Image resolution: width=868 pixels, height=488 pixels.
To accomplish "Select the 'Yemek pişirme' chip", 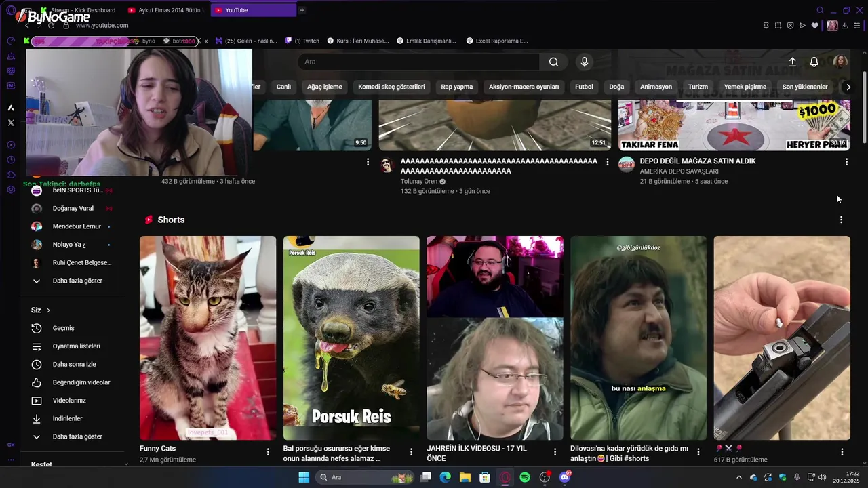I will tap(745, 87).
